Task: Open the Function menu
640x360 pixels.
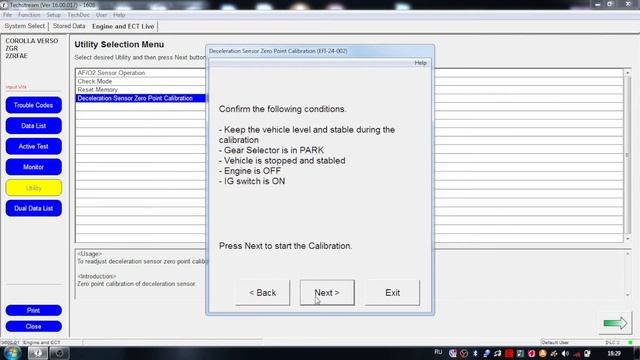Action: (29, 15)
